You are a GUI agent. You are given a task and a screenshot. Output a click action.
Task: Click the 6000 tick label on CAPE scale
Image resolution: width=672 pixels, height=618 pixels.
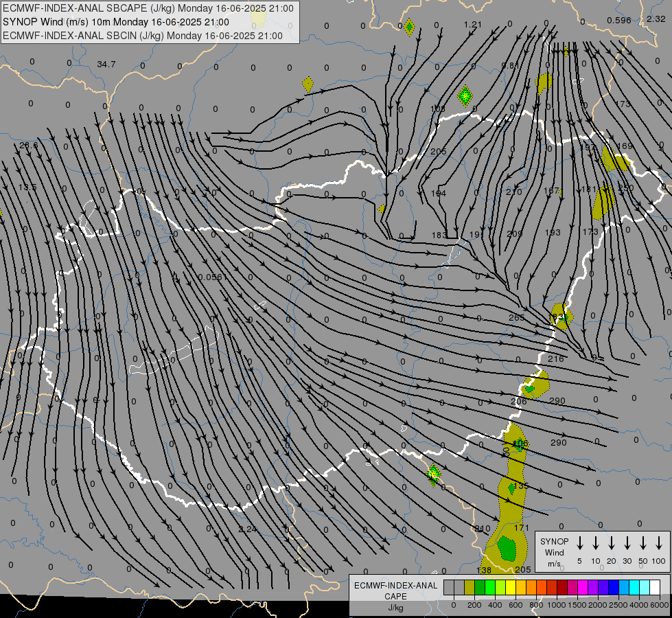[660, 605]
